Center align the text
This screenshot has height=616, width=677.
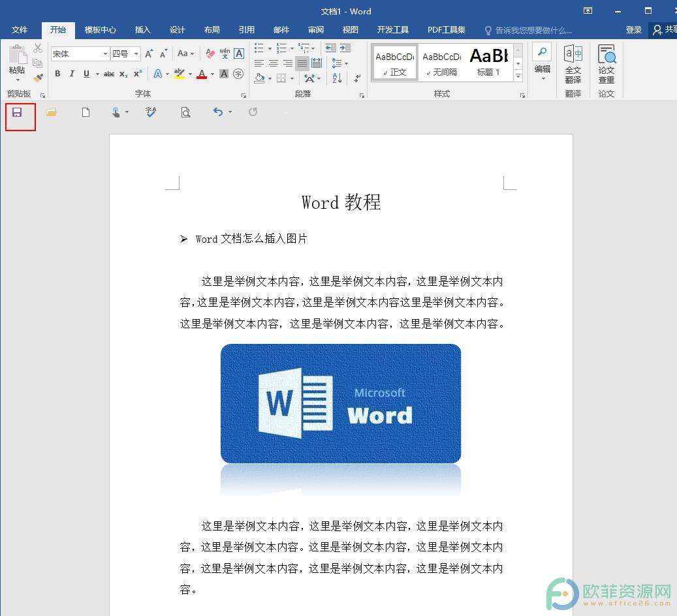tap(274, 63)
